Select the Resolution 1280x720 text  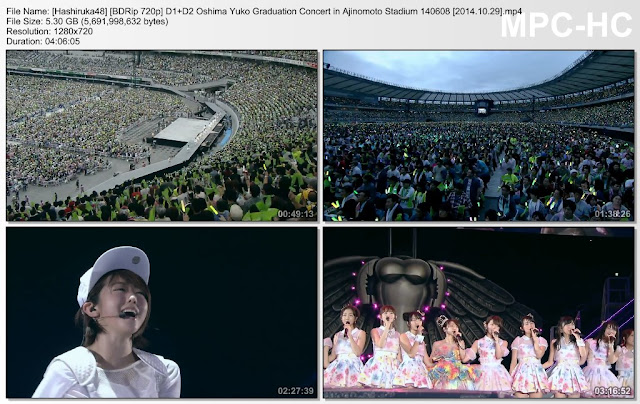coord(49,31)
